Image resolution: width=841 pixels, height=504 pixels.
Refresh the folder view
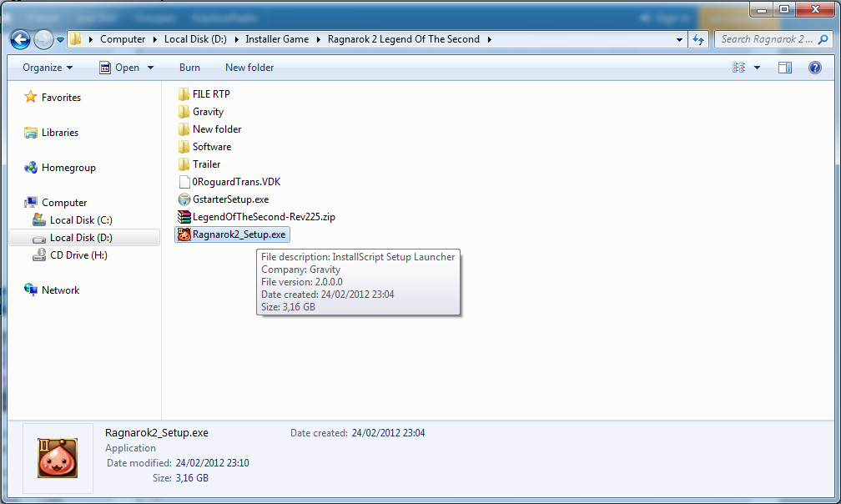pos(698,39)
